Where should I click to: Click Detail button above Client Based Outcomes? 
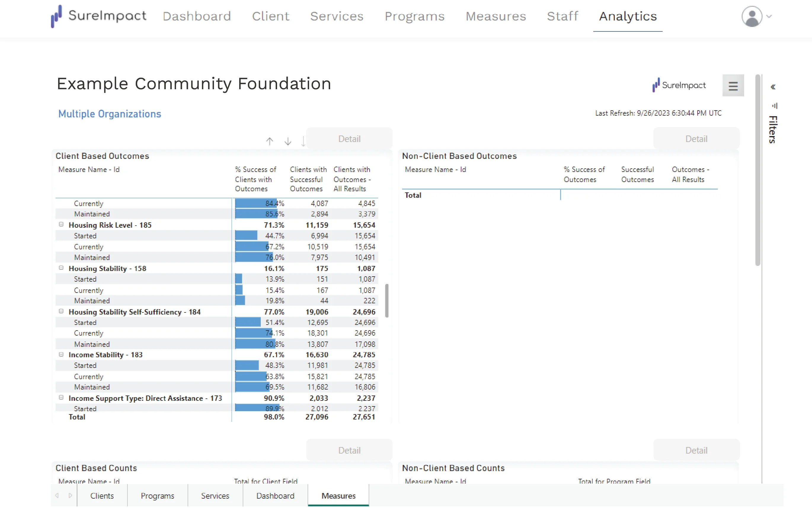point(349,139)
